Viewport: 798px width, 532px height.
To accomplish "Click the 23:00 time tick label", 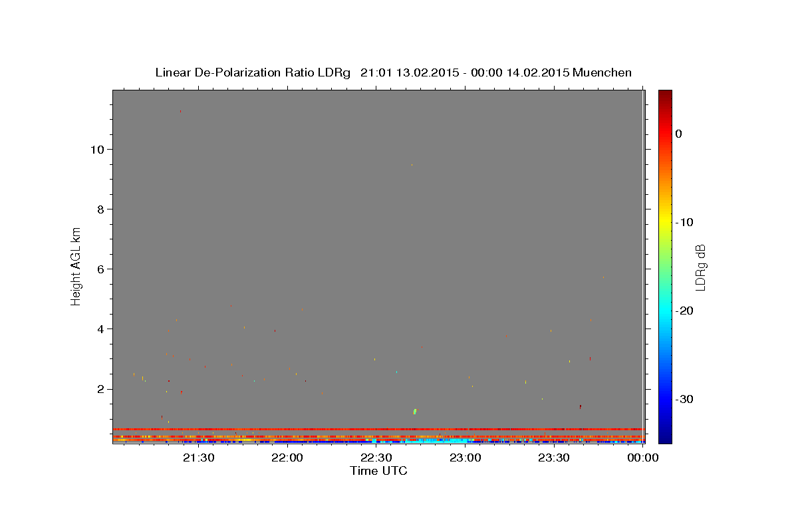I will [x=465, y=458].
